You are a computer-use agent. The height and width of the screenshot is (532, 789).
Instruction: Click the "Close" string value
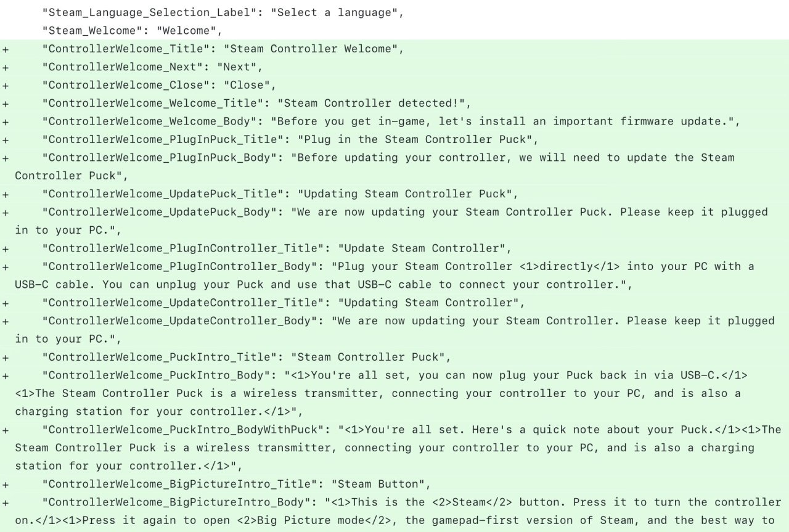[247, 85]
